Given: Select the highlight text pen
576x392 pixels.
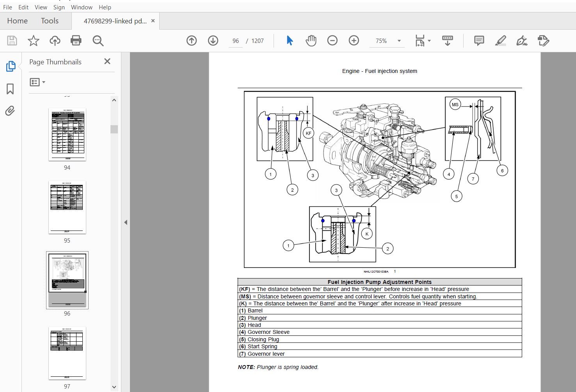Looking at the screenshot, I should (x=501, y=41).
